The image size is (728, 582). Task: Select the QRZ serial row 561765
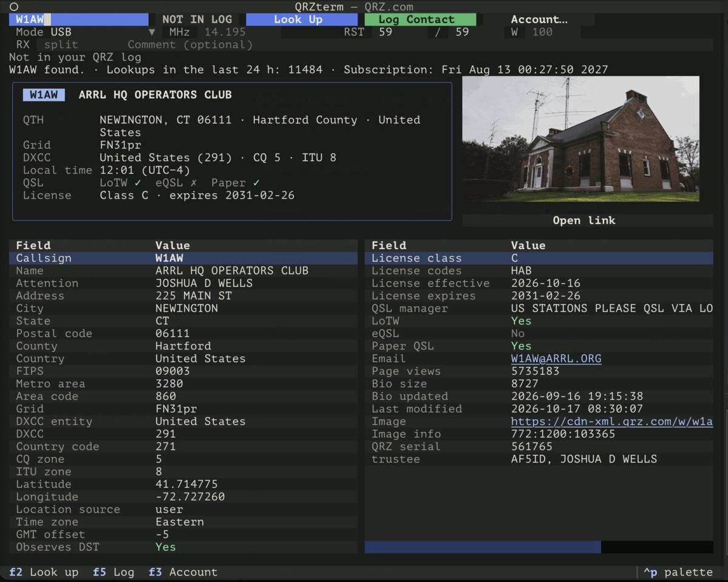[x=539, y=446]
